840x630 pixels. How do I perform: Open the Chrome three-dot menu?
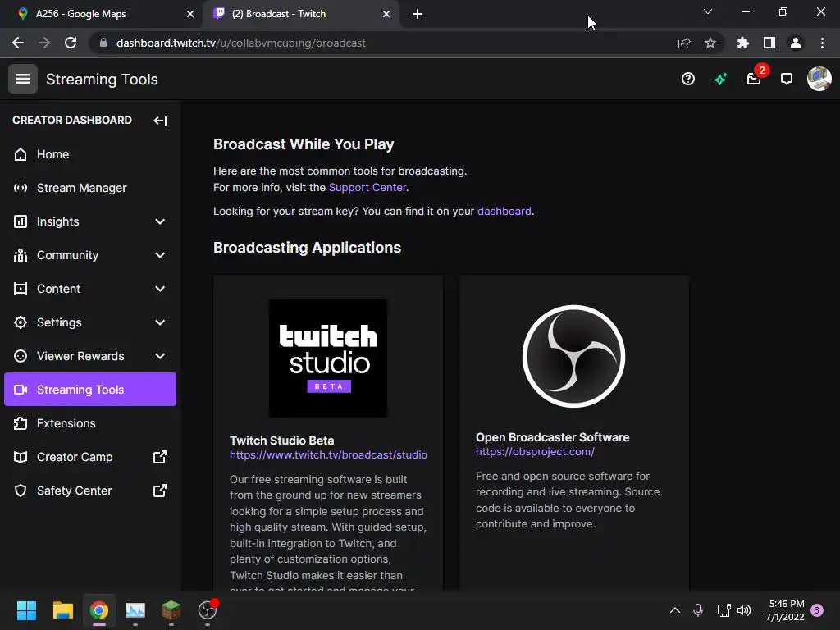coord(822,43)
